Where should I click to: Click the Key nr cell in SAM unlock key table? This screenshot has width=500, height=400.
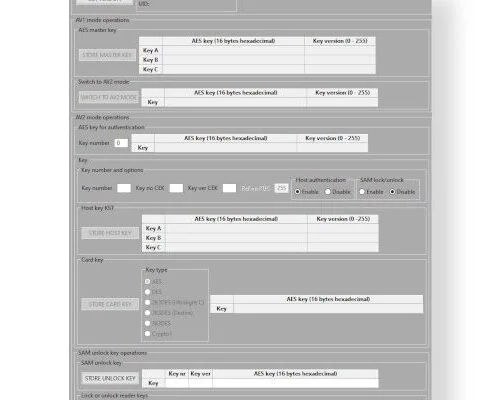click(177, 383)
